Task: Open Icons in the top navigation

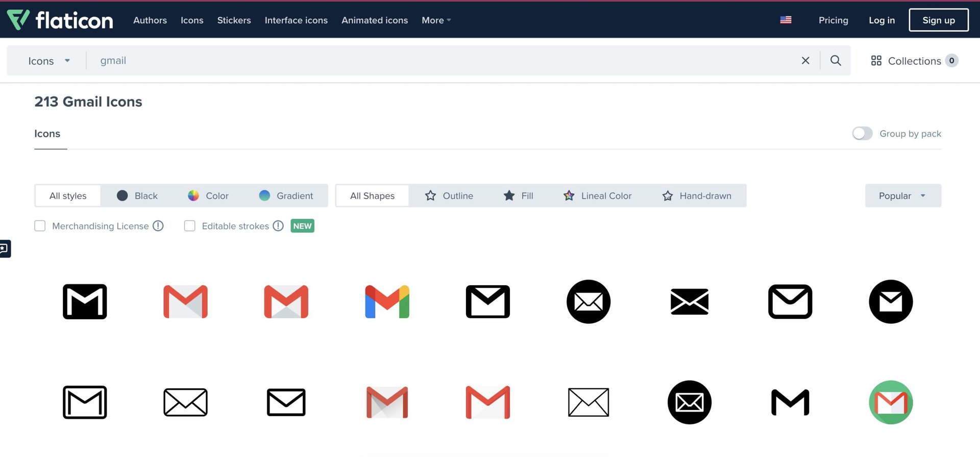Action: (x=192, y=20)
